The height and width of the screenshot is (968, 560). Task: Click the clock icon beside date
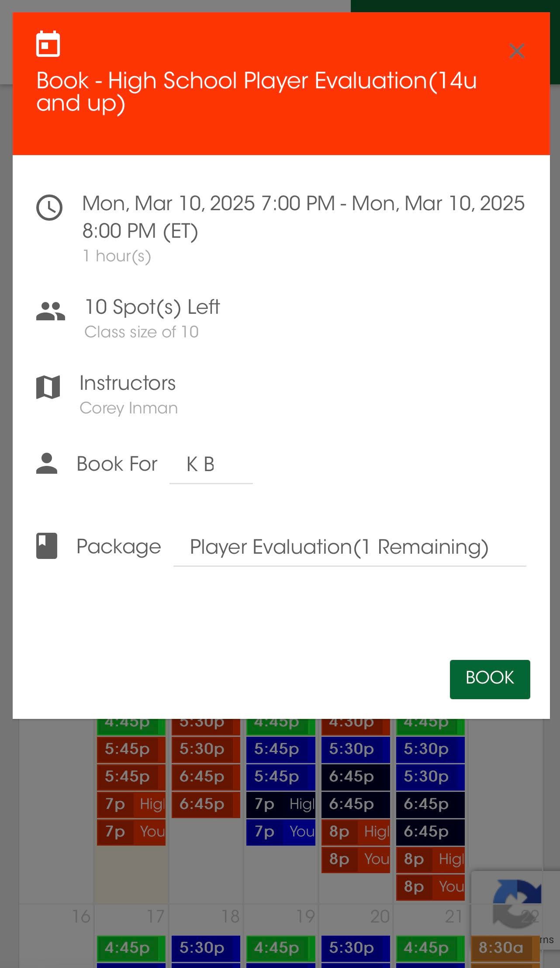(49, 208)
